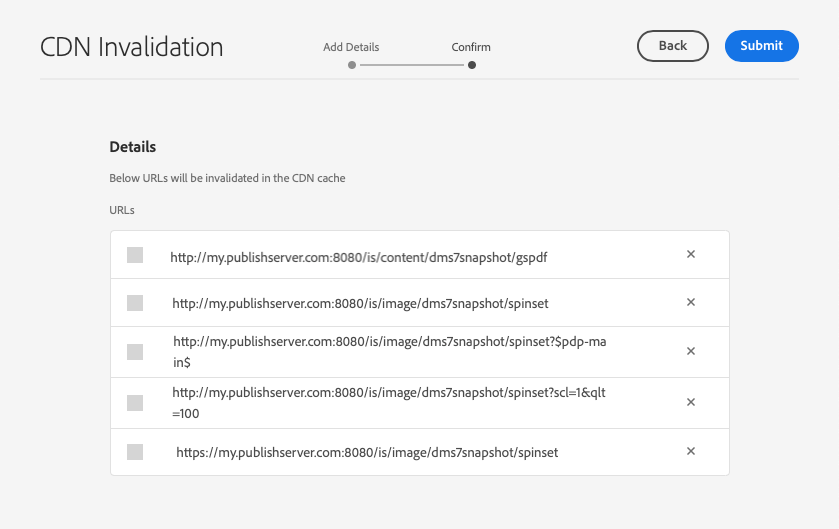839x529 pixels.
Task: Delete the $pdp-main$ URL using X icon
Action: click(690, 351)
